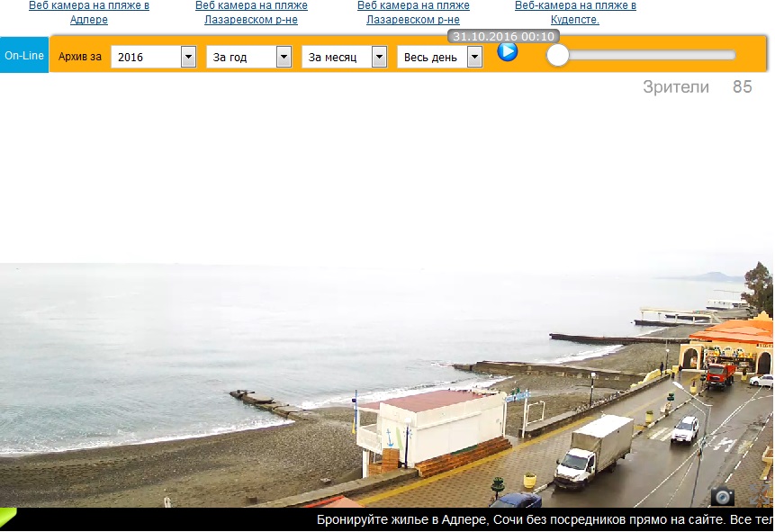The height and width of the screenshot is (532, 775).
Task: Expand the "Весь день" time dropdown
Action: pos(474,58)
